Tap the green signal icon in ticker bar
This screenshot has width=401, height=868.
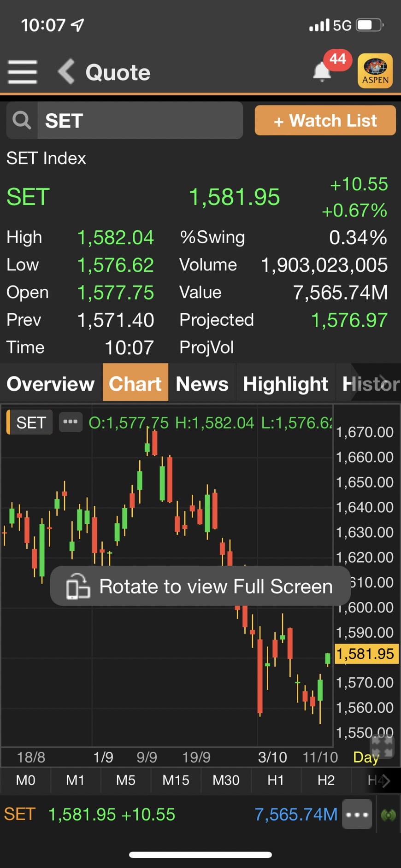389,815
